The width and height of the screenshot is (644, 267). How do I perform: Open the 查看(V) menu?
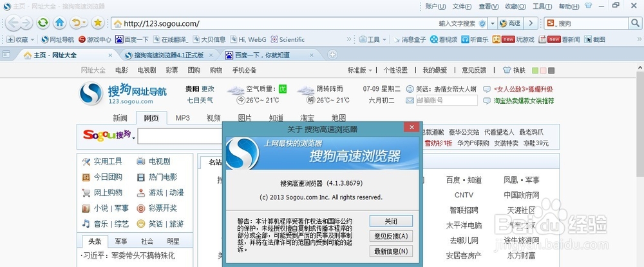coord(488,6)
